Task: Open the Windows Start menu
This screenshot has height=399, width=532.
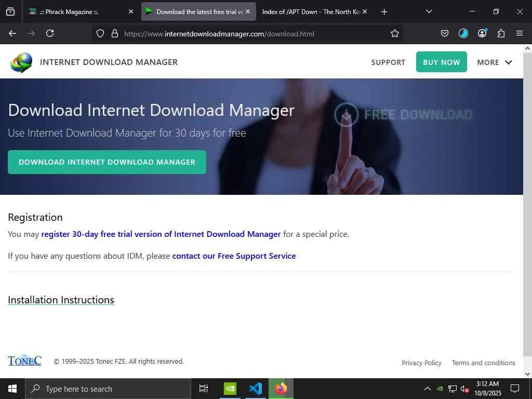Action: [12, 389]
